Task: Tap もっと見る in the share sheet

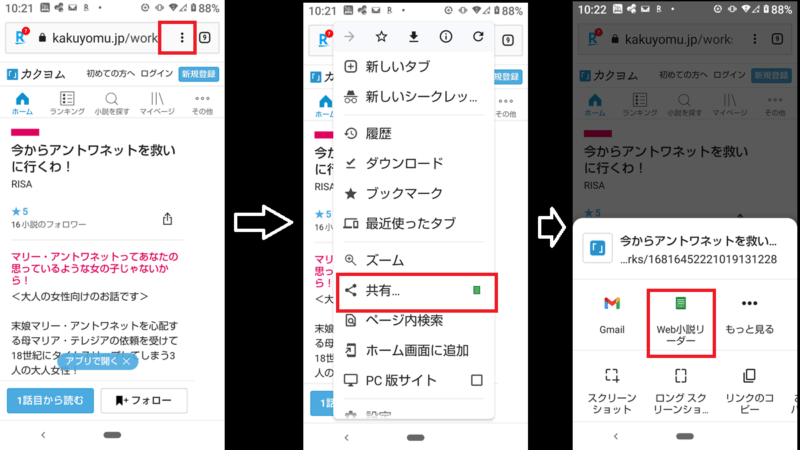Action: pyautogui.click(x=749, y=315)
